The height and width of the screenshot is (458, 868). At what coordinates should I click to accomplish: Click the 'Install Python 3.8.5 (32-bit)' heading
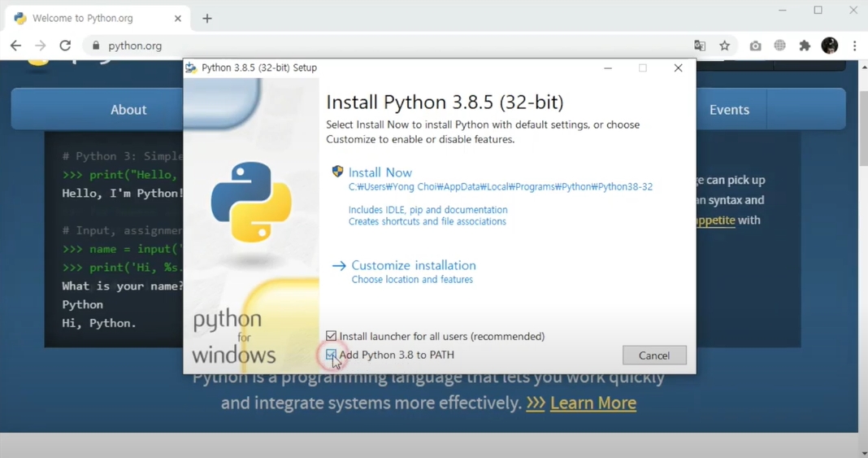point(445,103)
